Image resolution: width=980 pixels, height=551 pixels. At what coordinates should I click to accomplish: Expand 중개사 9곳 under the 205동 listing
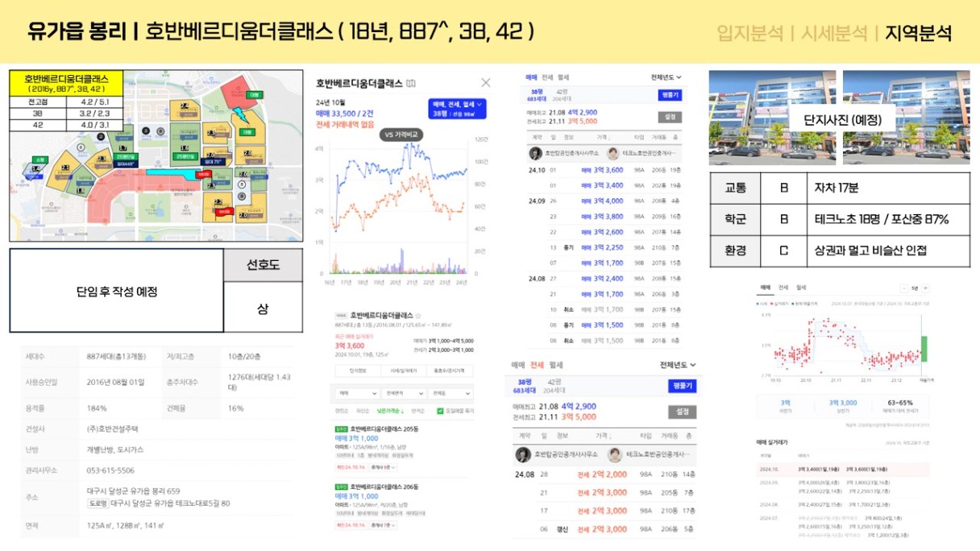tap(384, 467)
